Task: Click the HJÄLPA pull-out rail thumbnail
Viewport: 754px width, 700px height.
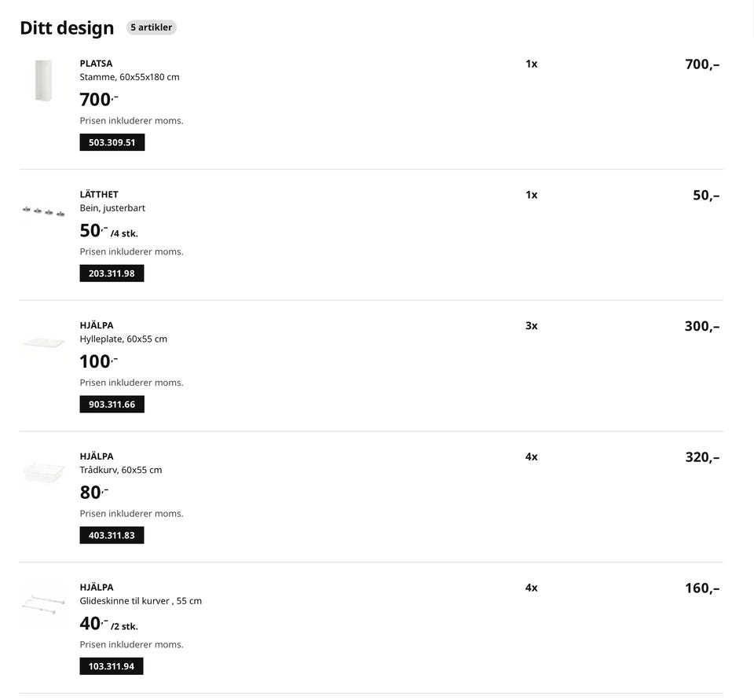Action: coord(43,603)
